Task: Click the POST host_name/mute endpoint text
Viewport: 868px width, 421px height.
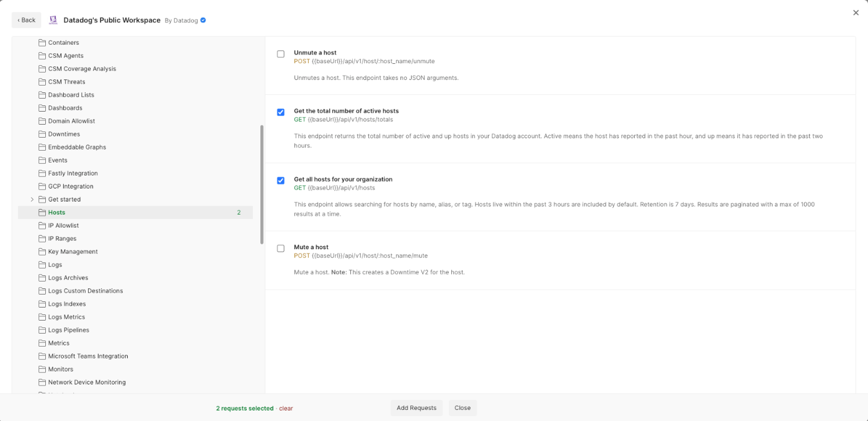Action: point(361,255)
